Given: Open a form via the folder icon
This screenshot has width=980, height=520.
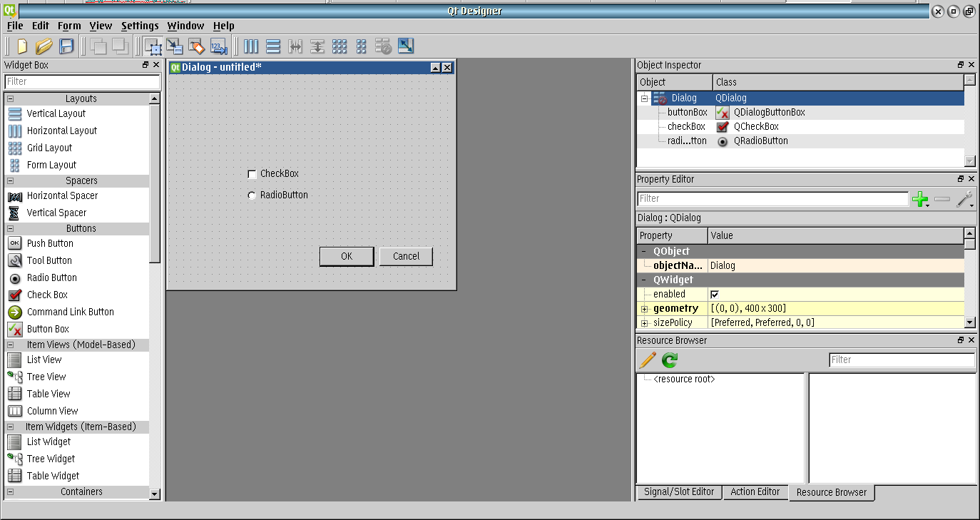Looking at the screenshot, I should [44, 46].
